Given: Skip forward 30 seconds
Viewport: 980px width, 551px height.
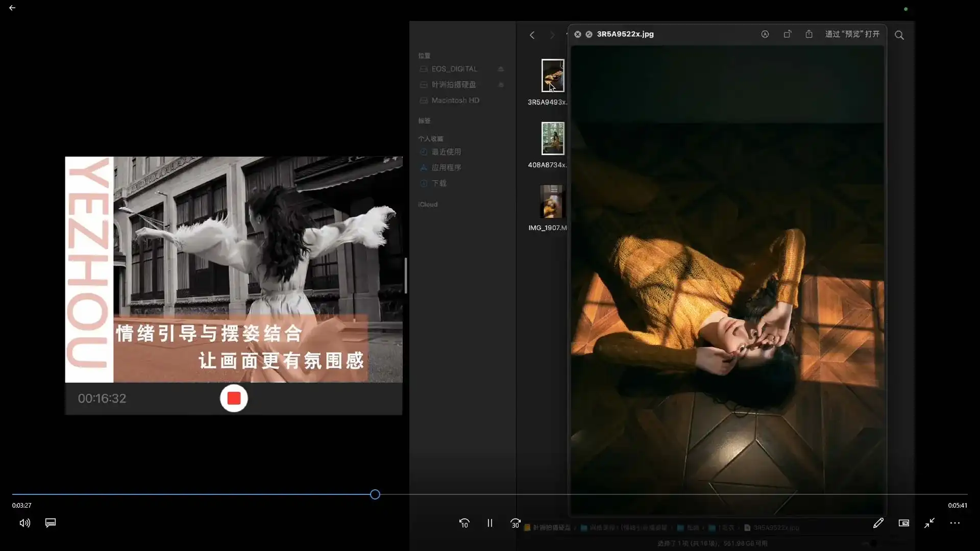Looking at the screenshot, I should (516, 523).
